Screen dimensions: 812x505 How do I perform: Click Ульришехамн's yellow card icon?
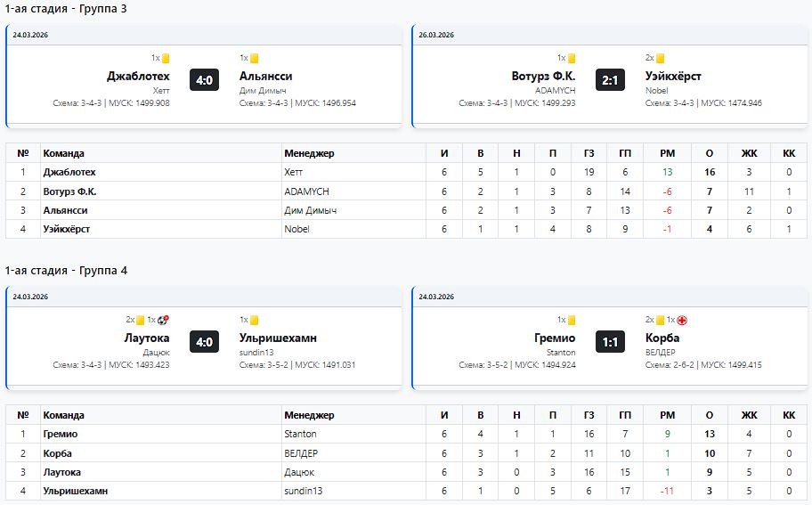pos(254,321)
